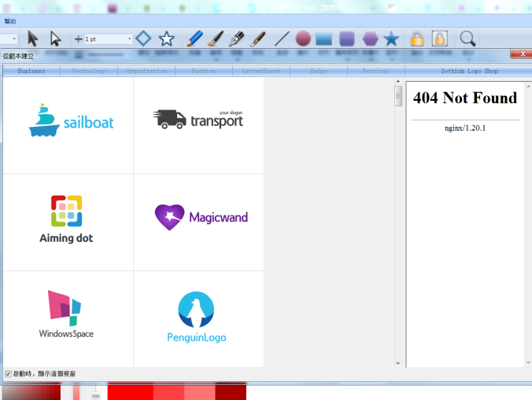
Task: Click the closed padlock lock icon
Action: click(417, 39)
